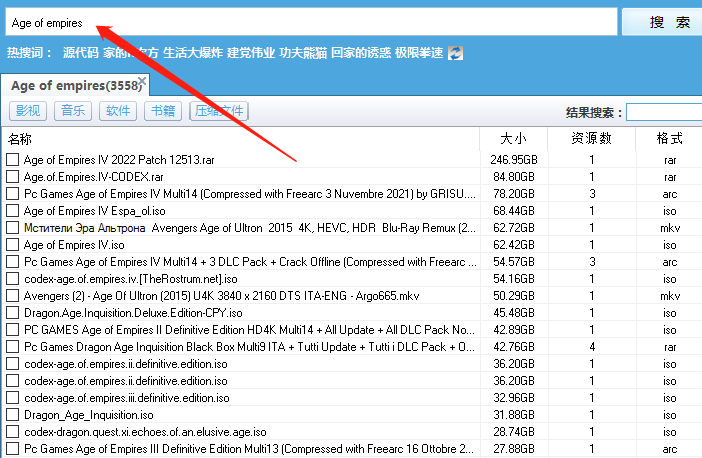Select file name Dragon_Age_Inquisition.iso
This screenshot has width=702, height=458.
pyautogui.click(x=89, y=415)
